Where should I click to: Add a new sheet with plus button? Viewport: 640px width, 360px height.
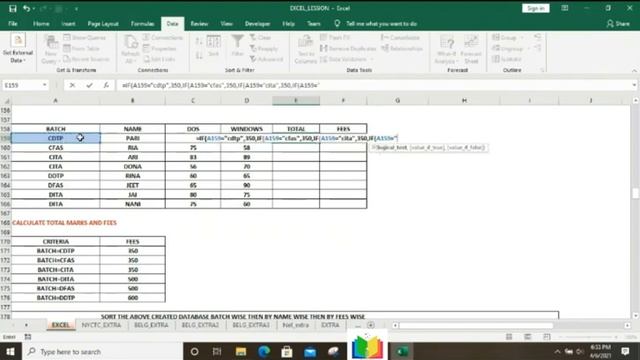click(x=371, y=325)
